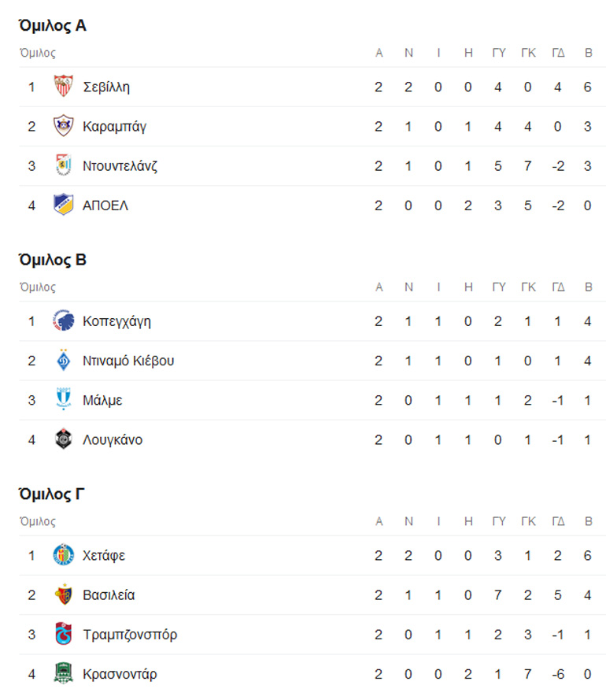Click the ΑΠΟΕΛ team crest
Viewport: 606px width, 700px height.
[63, 206]
